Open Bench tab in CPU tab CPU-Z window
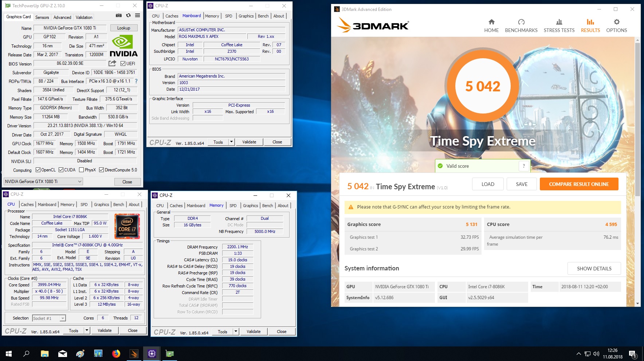Screen dimensions: 644x361 (118, 205)
